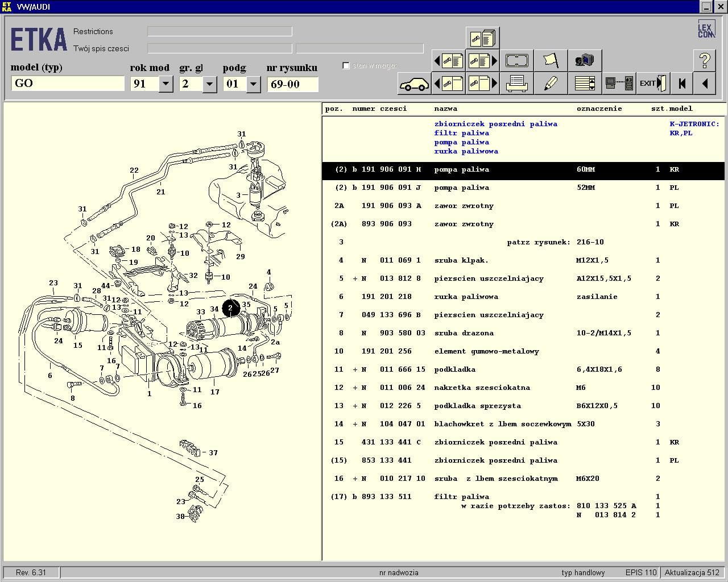Viewport: 728px width, 582px height.
Task: Click the EXIT door button
Action: [653, 84]
